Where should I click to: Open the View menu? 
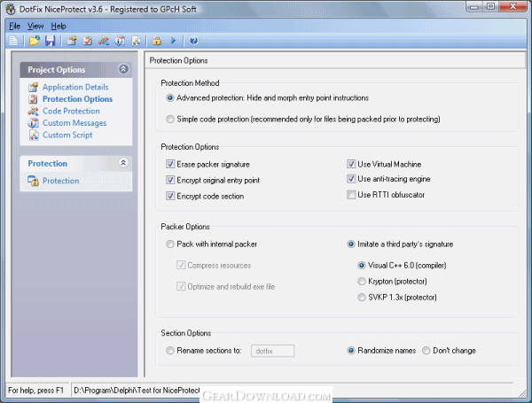coord(35,26)
